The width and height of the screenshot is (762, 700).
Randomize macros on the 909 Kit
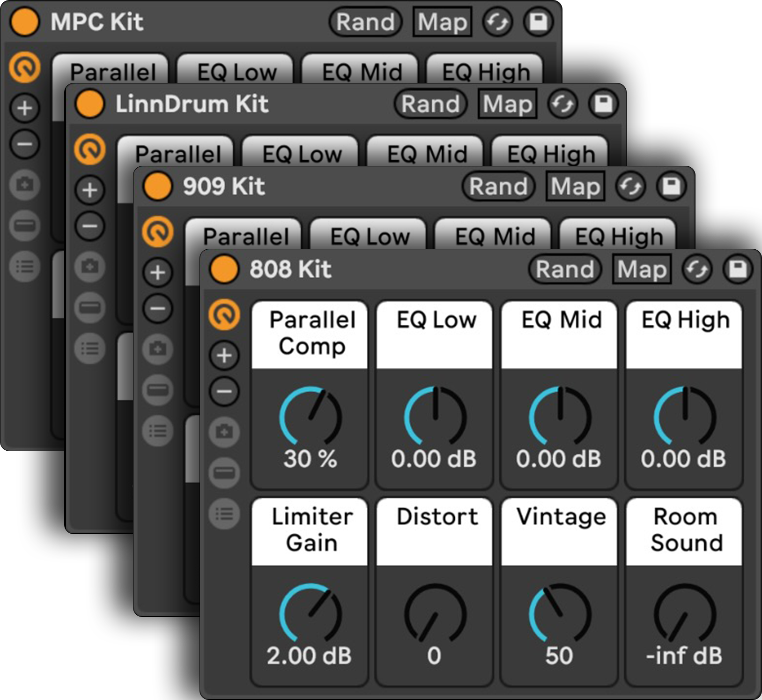pyautogui.click(x=498, y=186)
